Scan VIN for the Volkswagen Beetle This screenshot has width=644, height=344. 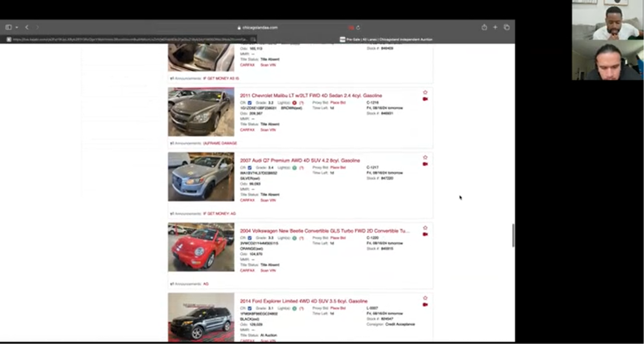268,271
